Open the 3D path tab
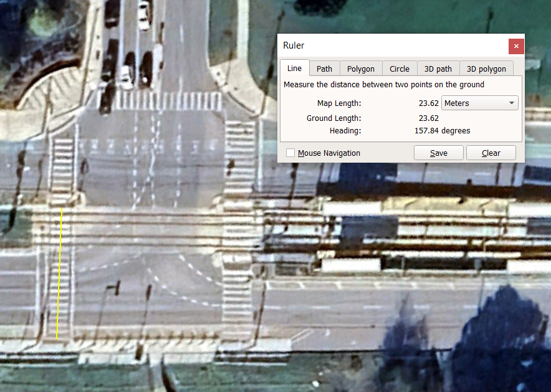The height and width of the screenshot is (392, 551). (x=438, y=69)
